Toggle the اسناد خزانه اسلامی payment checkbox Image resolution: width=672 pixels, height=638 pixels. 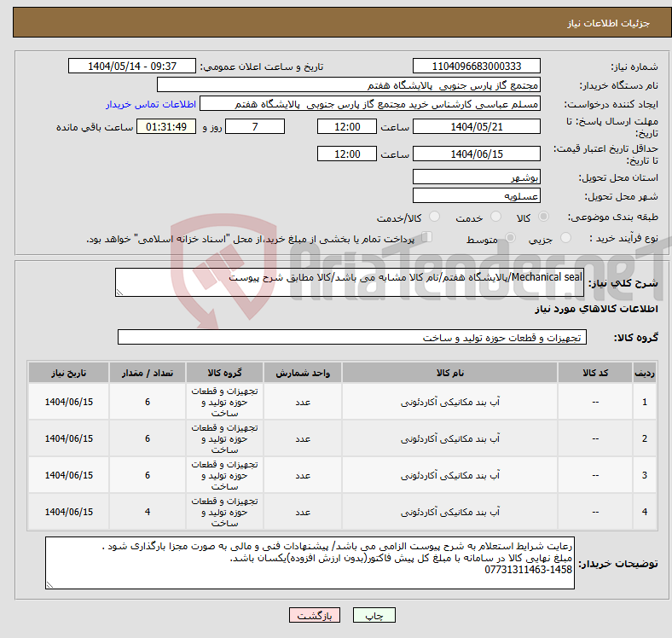point(427,236)
